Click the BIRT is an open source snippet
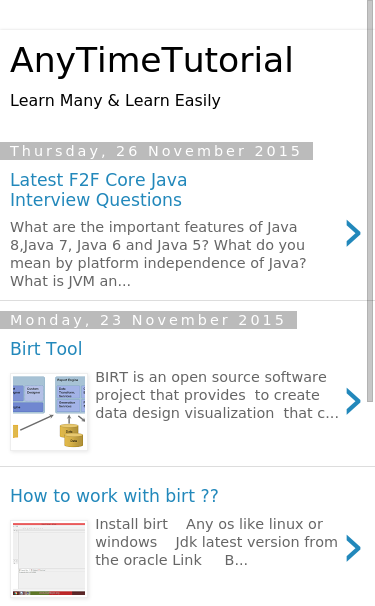 217,395
